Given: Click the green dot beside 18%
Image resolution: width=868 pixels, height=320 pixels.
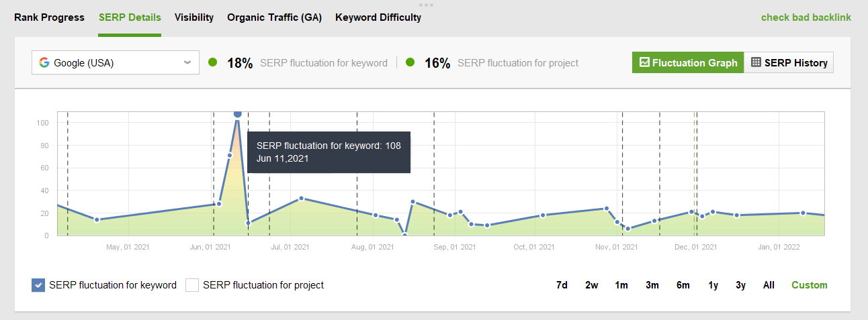Looking at the screenshot, I should [213, 62].
